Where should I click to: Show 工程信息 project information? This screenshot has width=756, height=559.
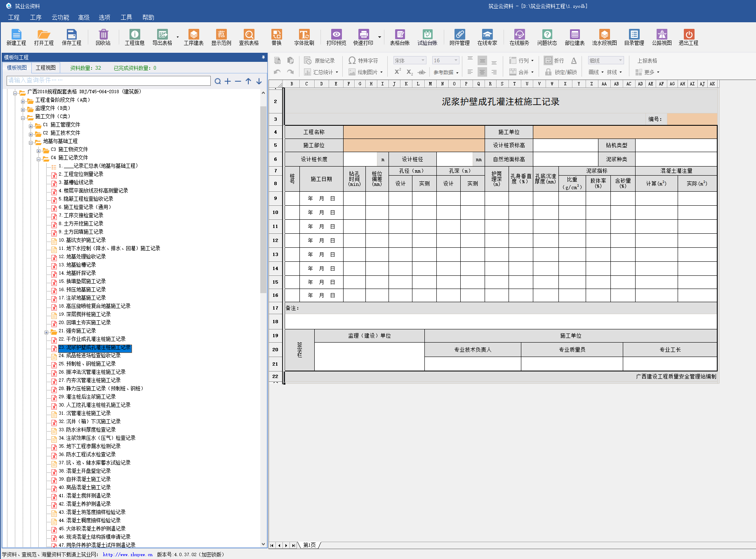point(134,37)
